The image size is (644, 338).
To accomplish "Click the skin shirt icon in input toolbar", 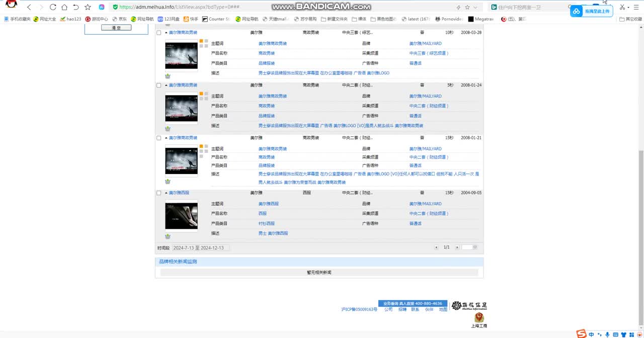I will [623, 334].
